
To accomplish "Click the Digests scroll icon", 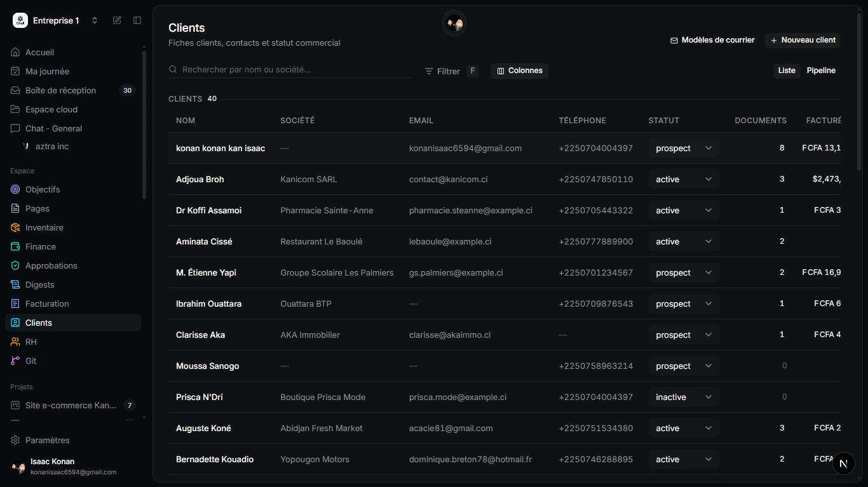I will 15,284.
